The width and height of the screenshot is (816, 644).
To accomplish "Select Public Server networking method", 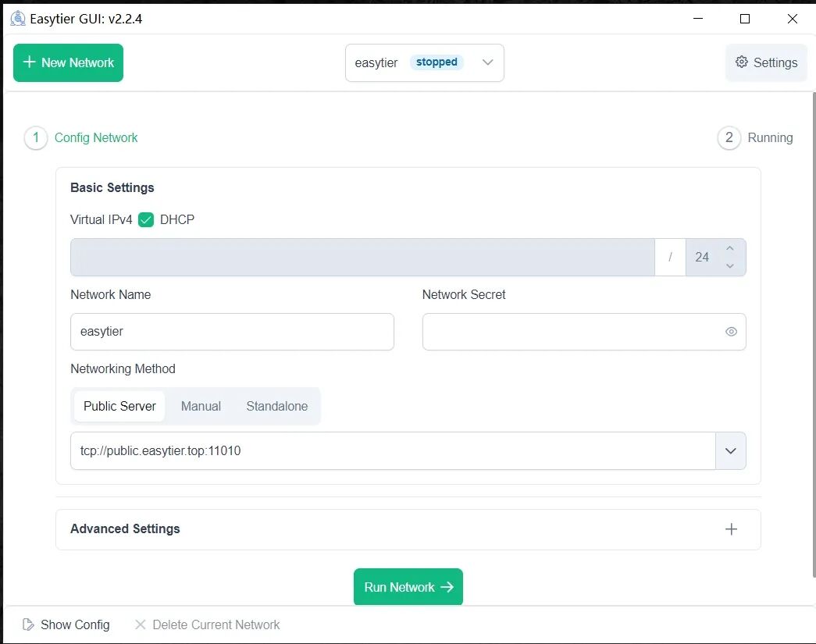I will [x=119, y=406].
